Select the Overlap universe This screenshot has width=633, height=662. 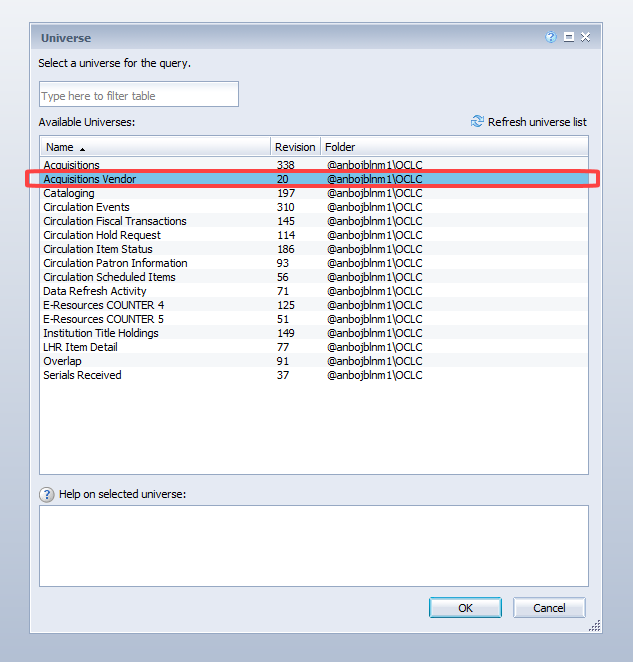click(314, 361)
